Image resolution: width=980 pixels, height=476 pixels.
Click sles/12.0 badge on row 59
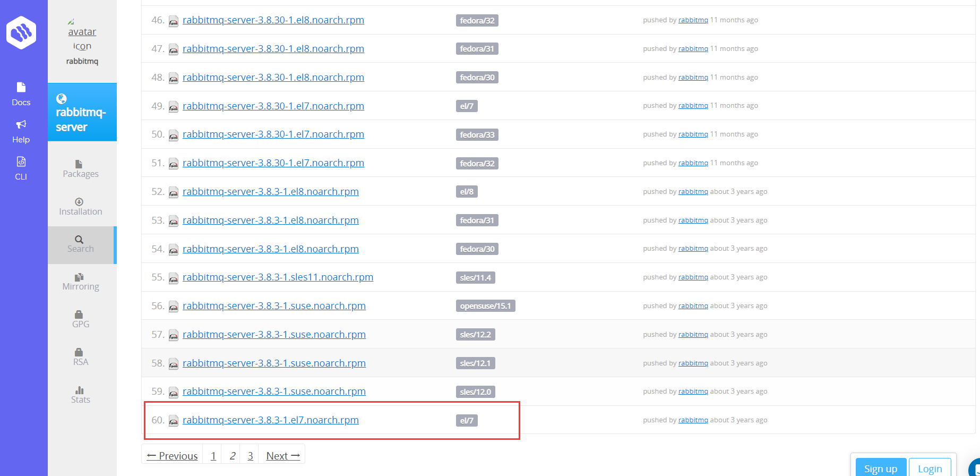[476, 392]
